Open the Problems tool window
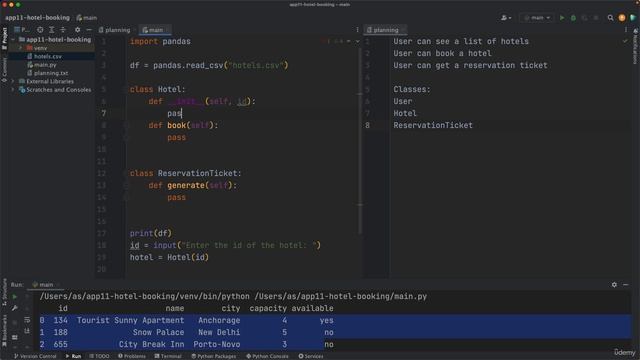Image resolution: width=640 pixels, height=360 pixels. pos(131,356)
